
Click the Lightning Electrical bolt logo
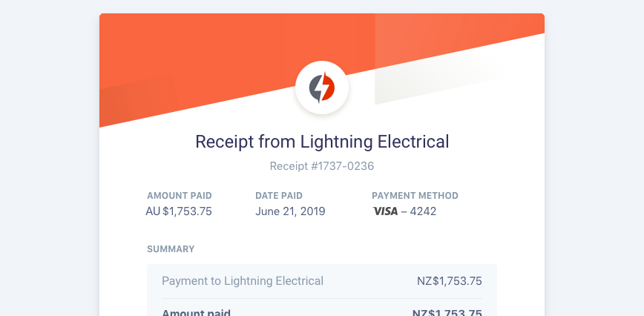click(x=322, y=88)
